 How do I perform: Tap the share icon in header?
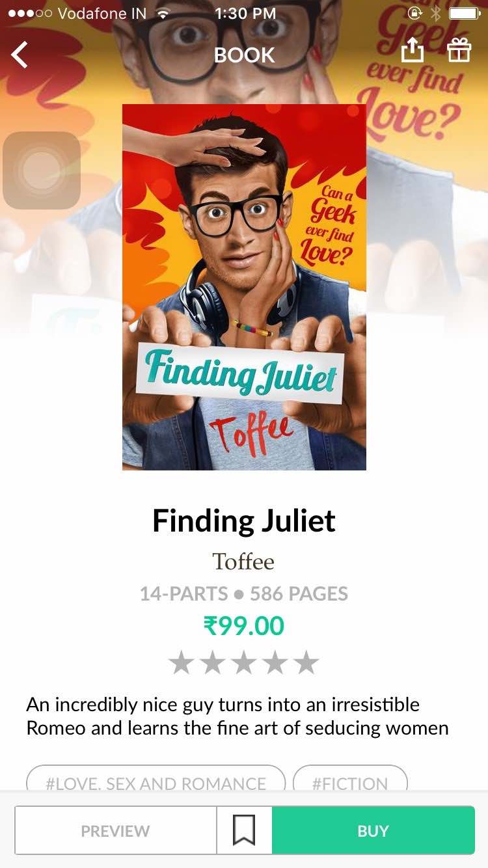point(411,49)
